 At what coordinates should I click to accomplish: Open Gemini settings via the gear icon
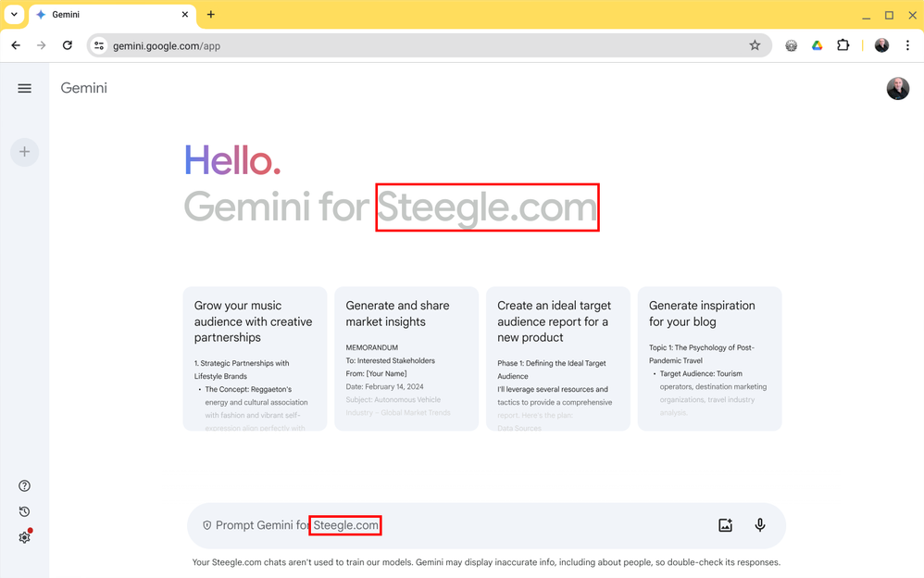coord(24,536)
